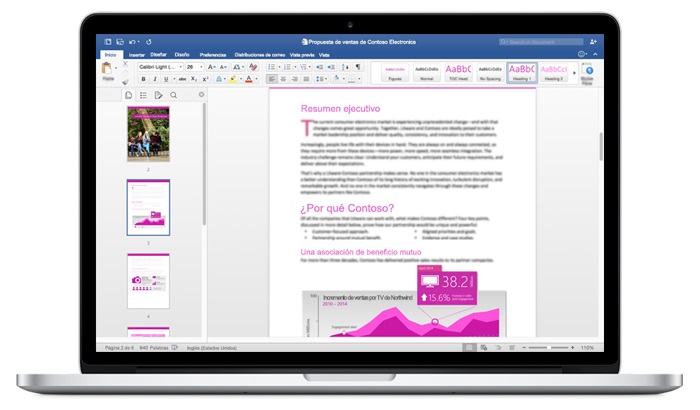This screenshot has height=410, width=700.
Task: Click the Share person-plus icon
Action: pyautogui.click(x=593, y=42)
